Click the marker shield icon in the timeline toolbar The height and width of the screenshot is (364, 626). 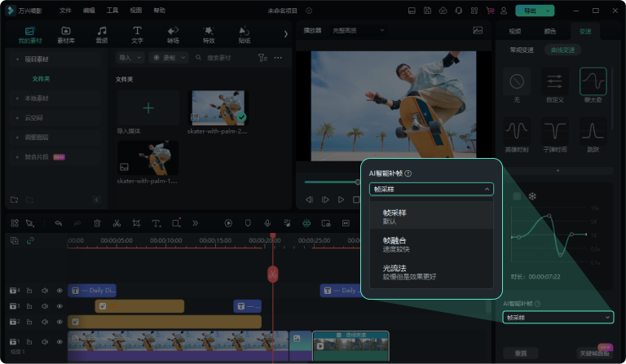point(248,223)
